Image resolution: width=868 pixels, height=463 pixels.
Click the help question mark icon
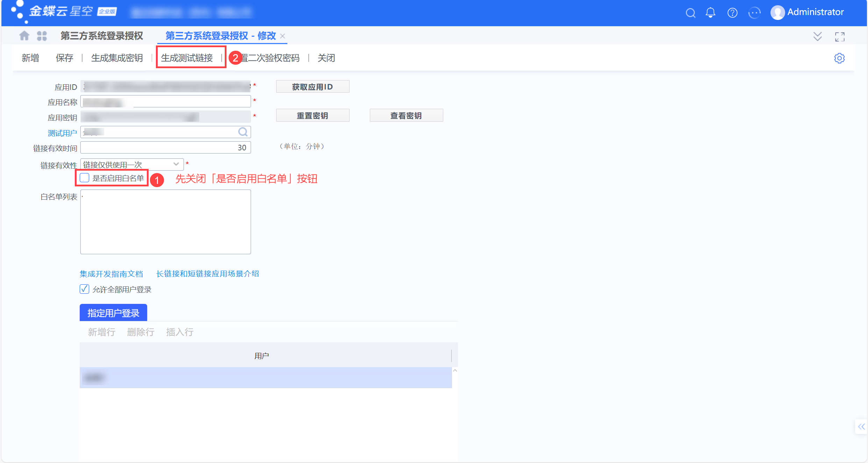[732, 13]
